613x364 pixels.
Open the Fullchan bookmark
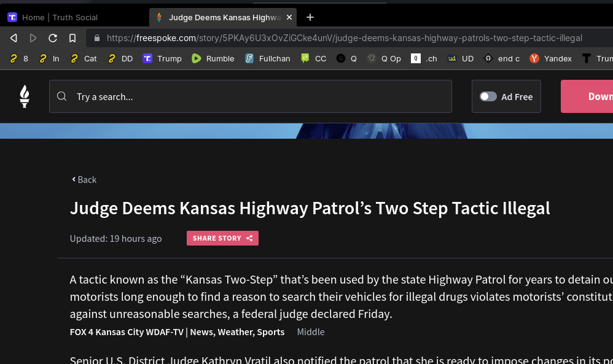(x=268, y=58)
